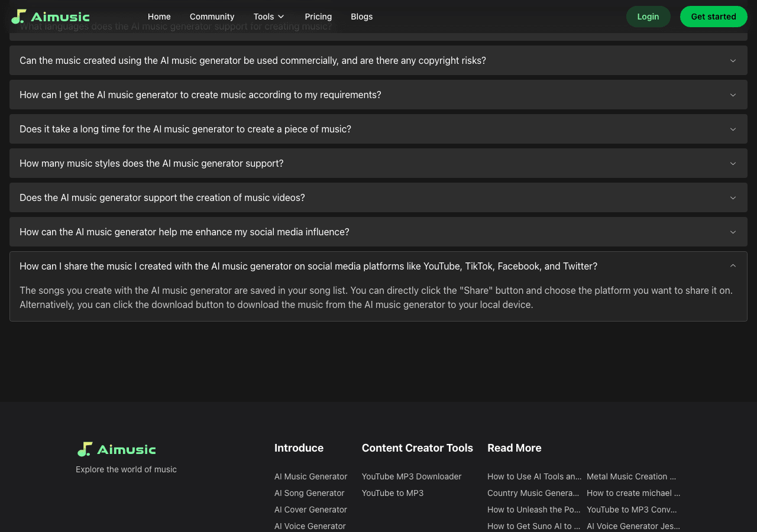This screenshot has width=757, height=532.
Task: Open 'Metal Music Creation ...' article
Action: tap(632, 476)
